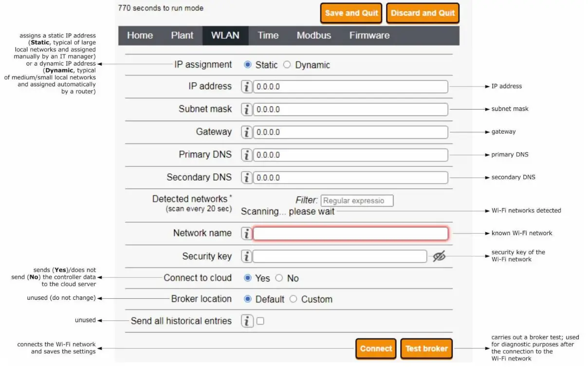Open the Firmware tab

[369, 35]
